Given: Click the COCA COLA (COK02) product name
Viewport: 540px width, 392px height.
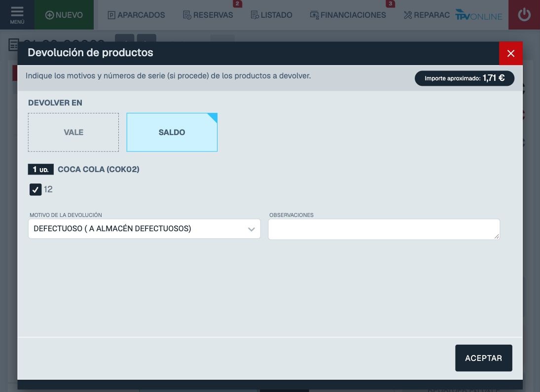Looking at the screenshot, I should click(x=99, y=169).
